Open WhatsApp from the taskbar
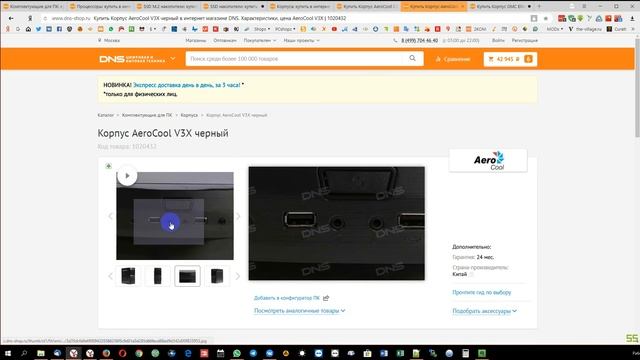640x360 pixels. click(x=237, y=353)
